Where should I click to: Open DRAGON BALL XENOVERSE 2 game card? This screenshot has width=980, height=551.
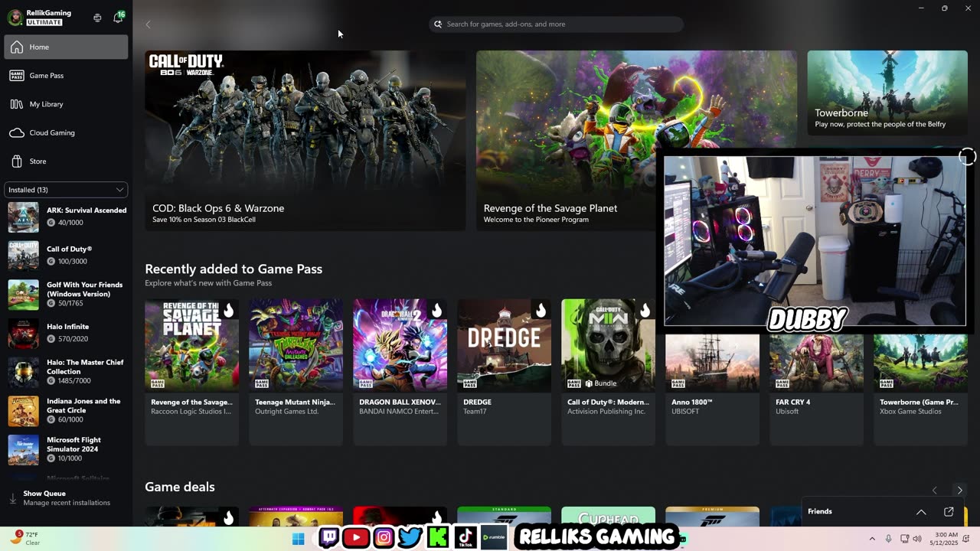[x=400, y=372]
